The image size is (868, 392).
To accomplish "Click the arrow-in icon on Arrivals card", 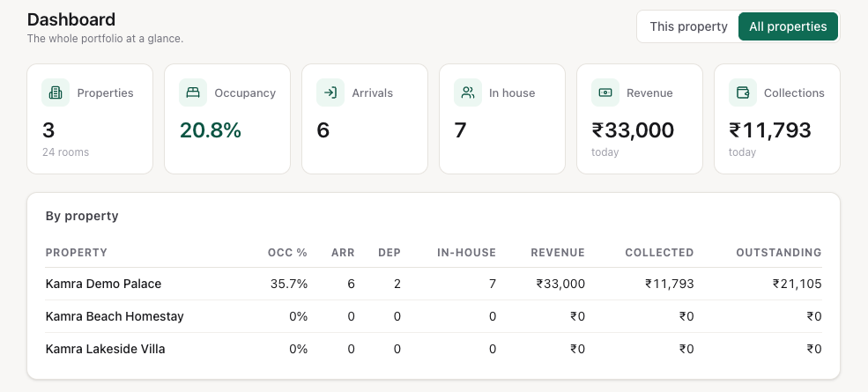I will tap(330, 92).
